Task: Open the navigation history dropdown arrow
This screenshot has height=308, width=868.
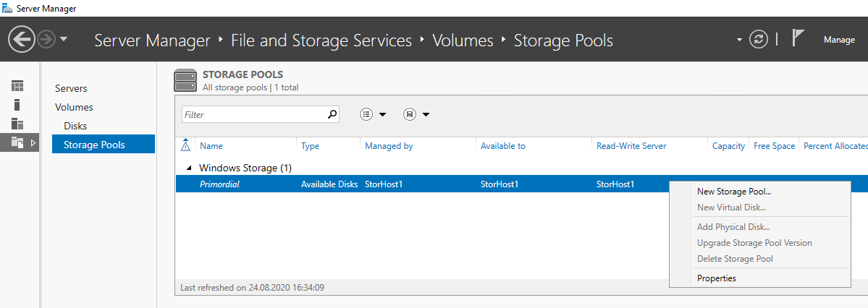Action: click(x=64, y=39)
